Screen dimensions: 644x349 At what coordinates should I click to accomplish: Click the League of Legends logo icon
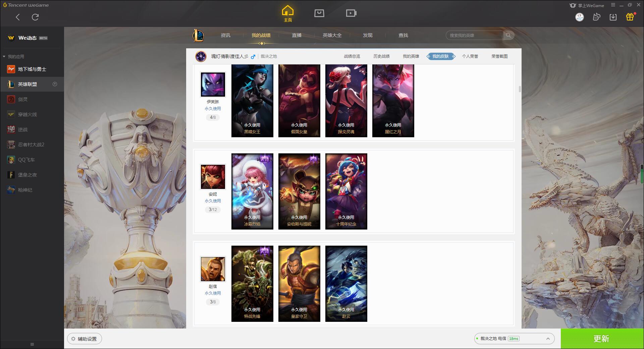tap(198, 35)
